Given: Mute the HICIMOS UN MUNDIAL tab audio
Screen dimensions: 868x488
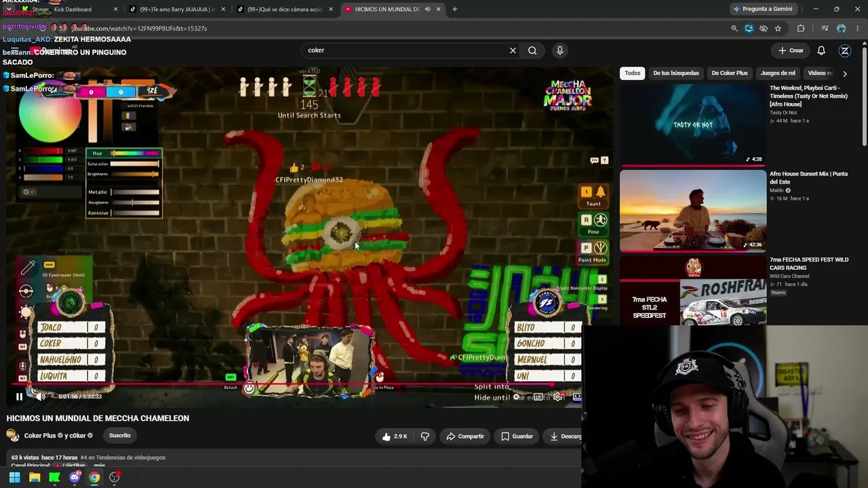Looking at the screenshot, I should point(427,9).
